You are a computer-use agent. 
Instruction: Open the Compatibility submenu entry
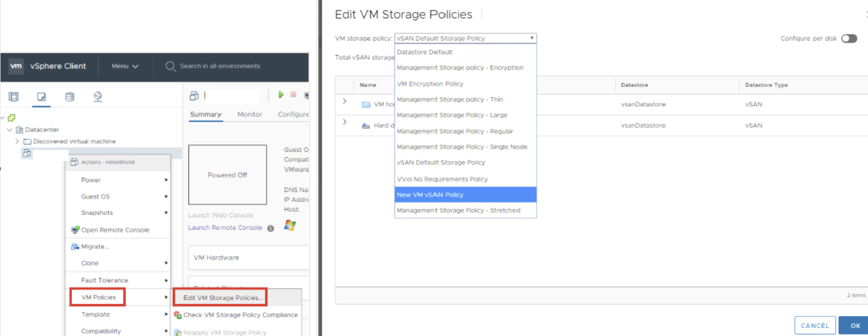coord(101,331)
